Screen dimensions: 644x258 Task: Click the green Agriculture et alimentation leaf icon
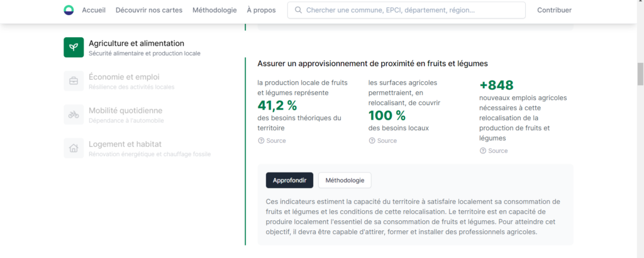click(74, 47)
